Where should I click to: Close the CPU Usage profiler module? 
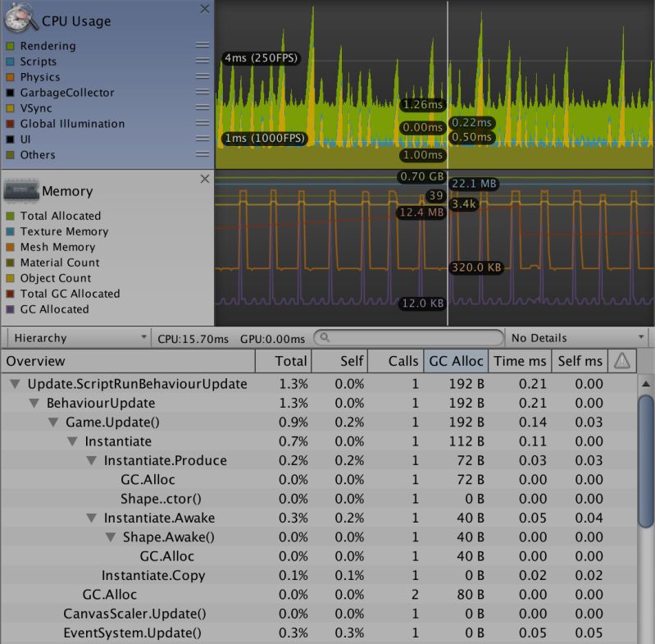[205, 9]
